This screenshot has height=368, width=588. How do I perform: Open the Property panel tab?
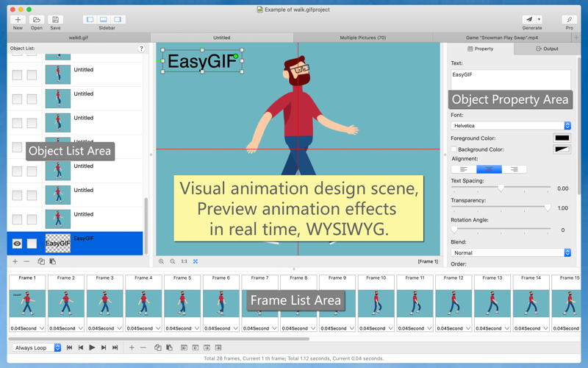pyautogui.click(x=481, y=49)
